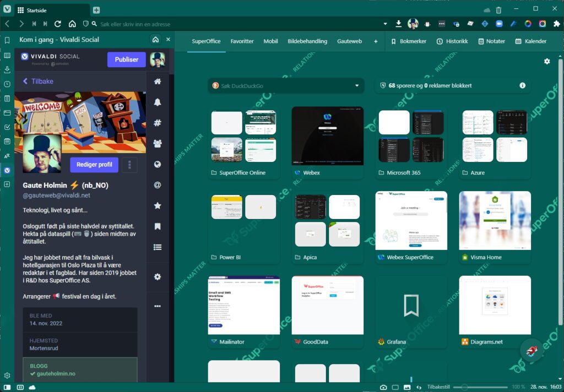Open the Bookmarks panel in the side bar
Image resolution: width=564 pixels, height=392 pixels.
[x=7, y=40]
